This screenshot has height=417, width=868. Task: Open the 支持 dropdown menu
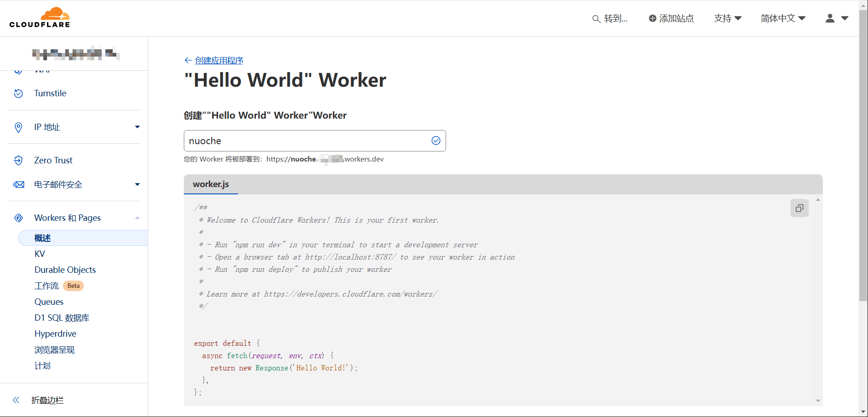point(728,18)
